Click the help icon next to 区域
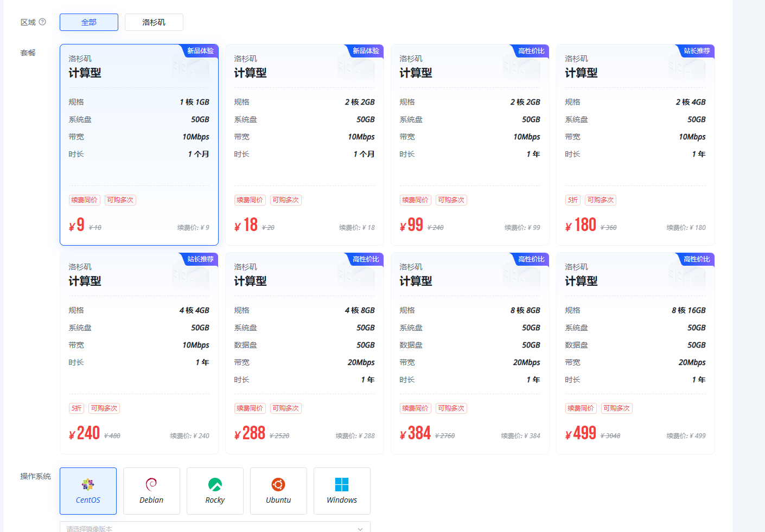This screenshot has width=765, height=532. click(42, 22)
